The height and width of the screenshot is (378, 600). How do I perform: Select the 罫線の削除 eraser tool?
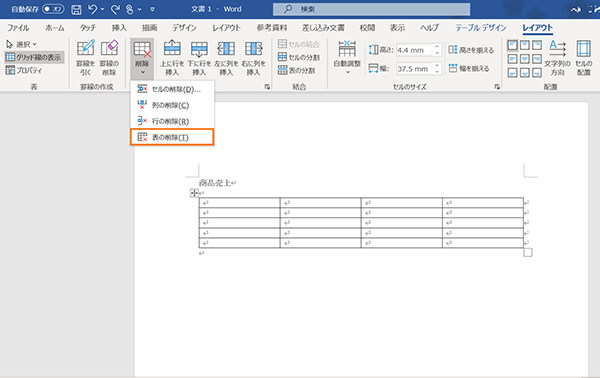pos(109,58)
